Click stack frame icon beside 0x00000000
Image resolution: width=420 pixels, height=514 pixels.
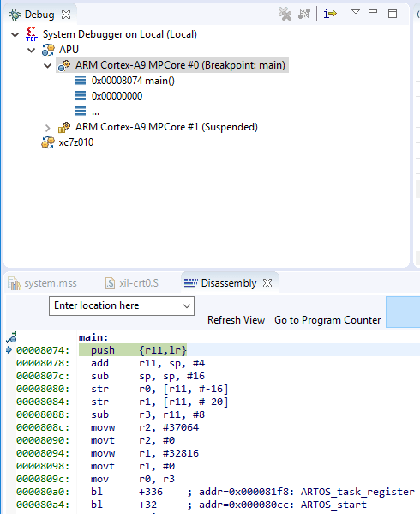pos(81,96)
